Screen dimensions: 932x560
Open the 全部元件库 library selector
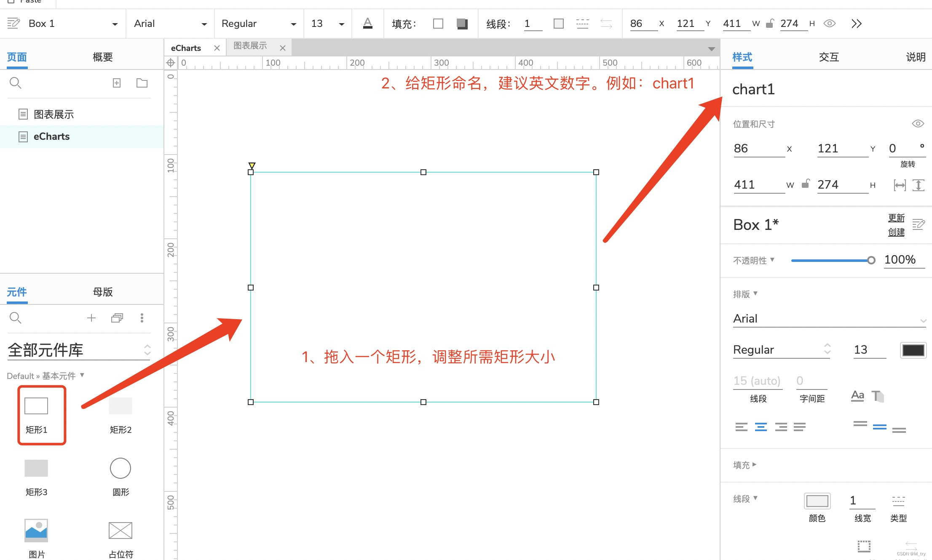(79, 350)
